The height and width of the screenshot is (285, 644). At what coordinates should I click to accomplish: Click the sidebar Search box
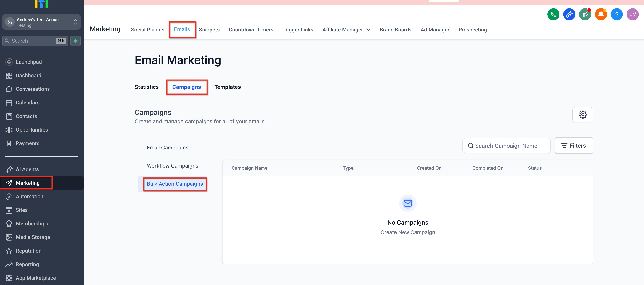click(x=35, y=41)
